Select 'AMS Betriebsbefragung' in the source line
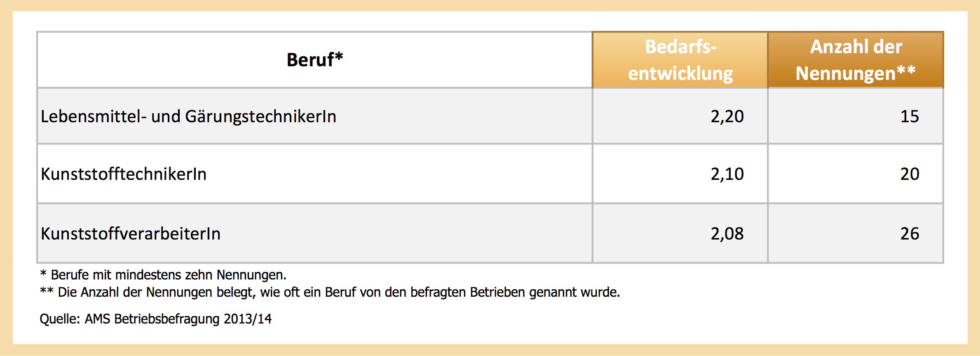The image size is (980, 356). coord(152,319)
